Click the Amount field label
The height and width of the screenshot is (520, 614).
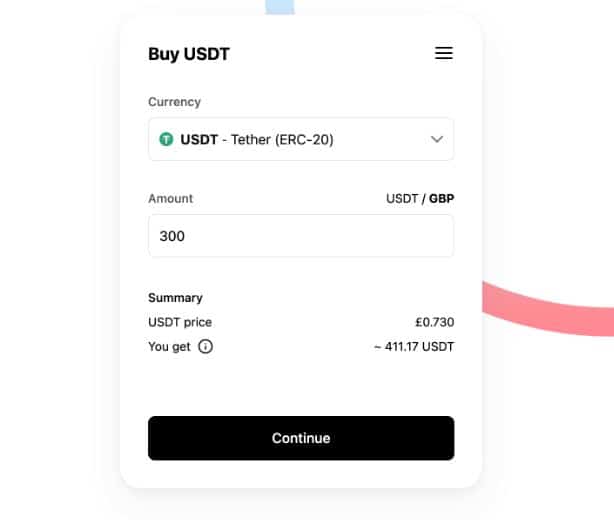[x=170, y=199]
